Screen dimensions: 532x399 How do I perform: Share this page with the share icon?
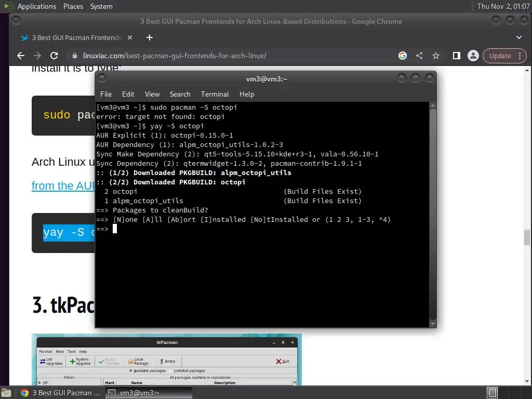[419, 56]
